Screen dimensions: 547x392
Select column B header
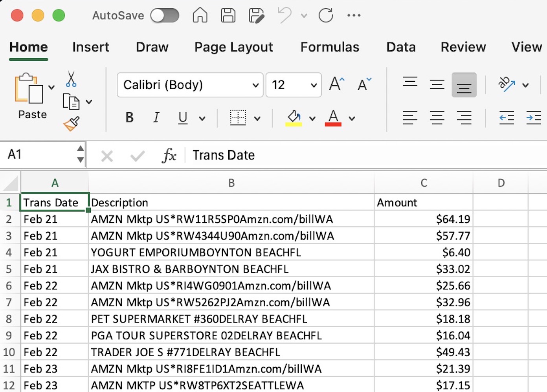tap(231, 183)
